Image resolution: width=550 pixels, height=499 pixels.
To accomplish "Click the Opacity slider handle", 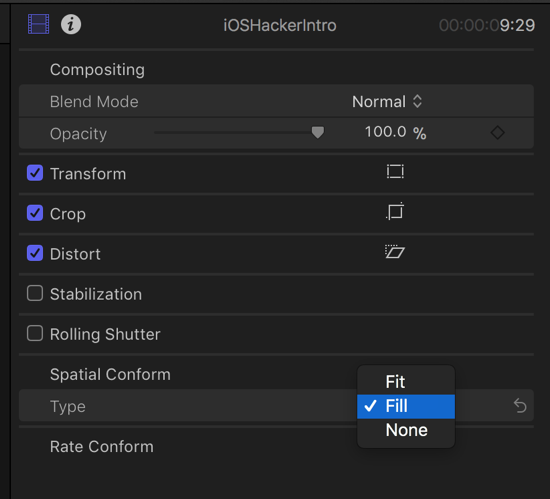I will coord(318,133).
